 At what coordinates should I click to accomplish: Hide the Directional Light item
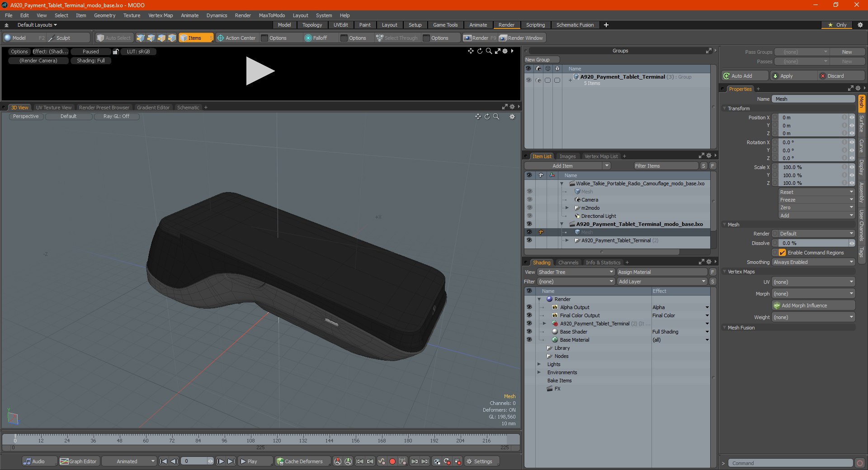point(529,216)
